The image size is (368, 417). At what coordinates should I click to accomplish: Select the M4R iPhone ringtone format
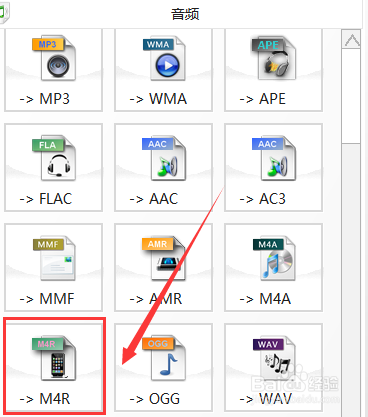(x=53, y=368)
